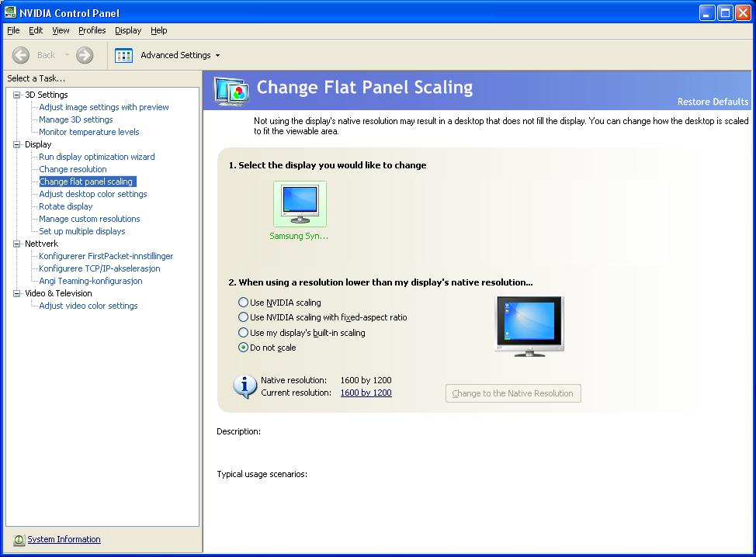Open Angi Teaming-konfigurasjon task
This screenshot has width=756, height=557.
90,281
